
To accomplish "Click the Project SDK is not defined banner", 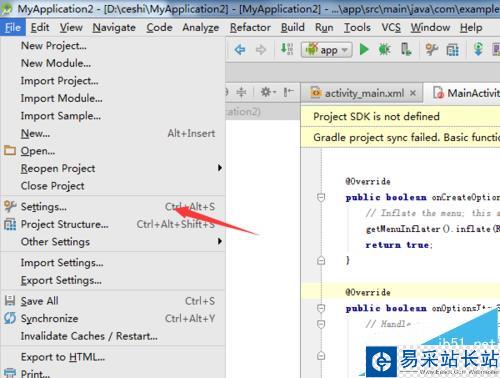I will (400, 116).
